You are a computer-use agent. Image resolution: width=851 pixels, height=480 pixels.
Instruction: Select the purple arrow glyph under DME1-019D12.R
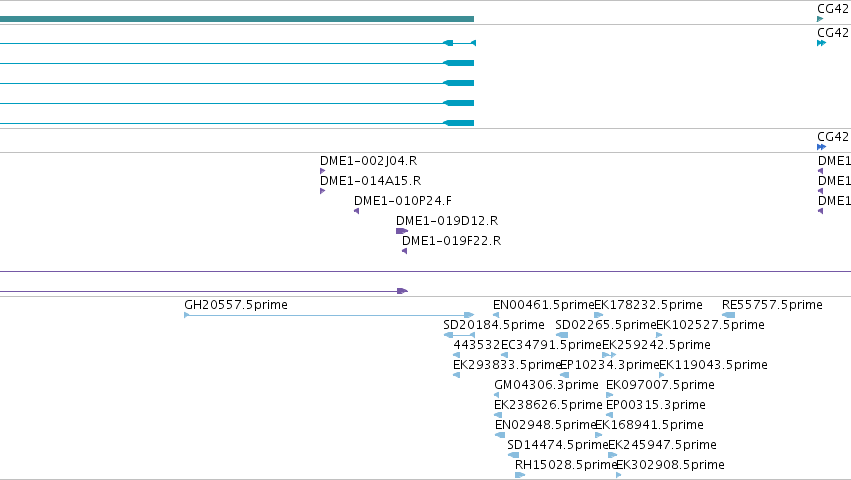coord(402,231)
